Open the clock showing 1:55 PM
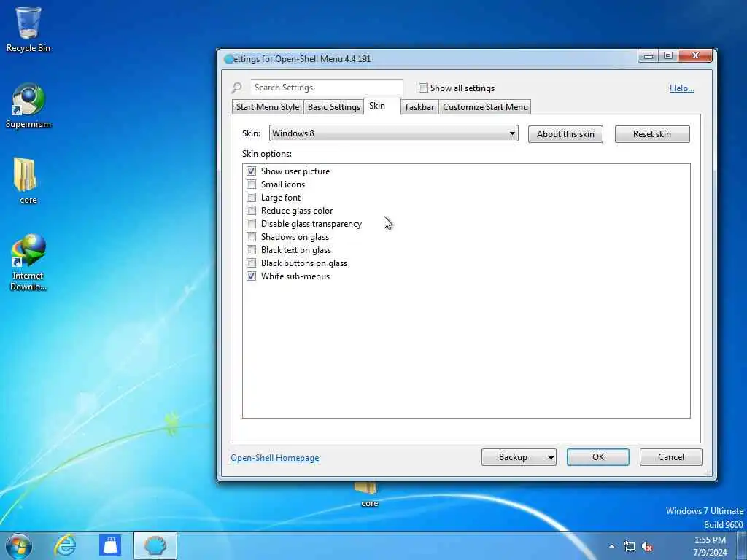The image size is (747, 560). [x=710, y=546]
